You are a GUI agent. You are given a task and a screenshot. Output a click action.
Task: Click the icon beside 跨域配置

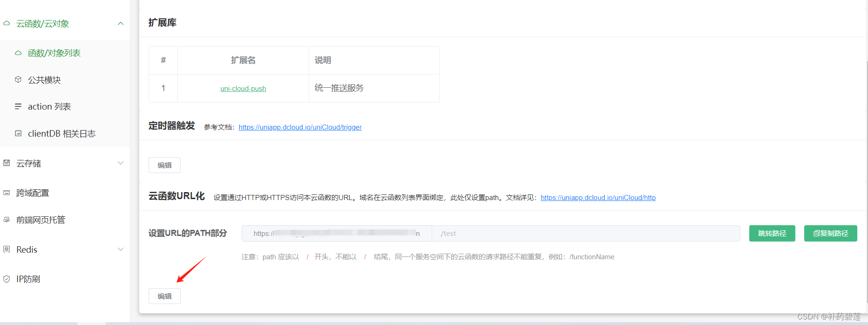tap(7, 193)
